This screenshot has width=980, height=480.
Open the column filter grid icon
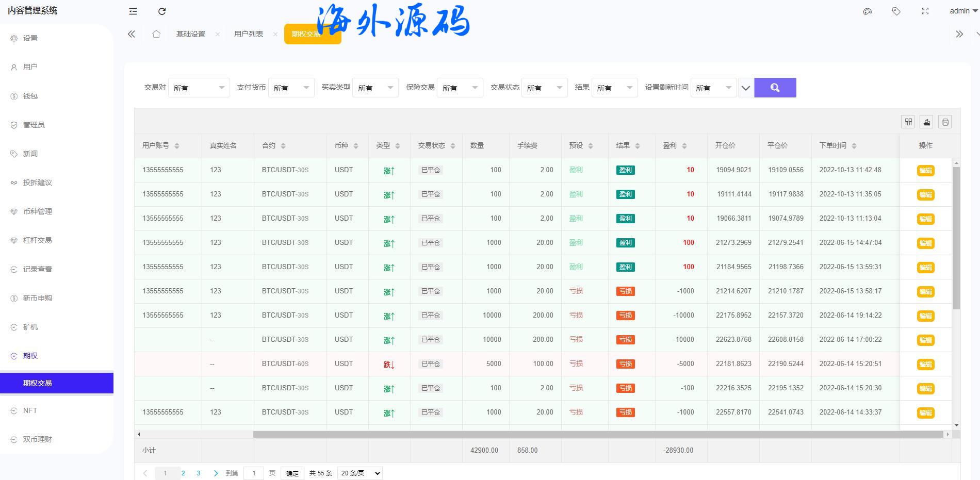pos(908,122)
